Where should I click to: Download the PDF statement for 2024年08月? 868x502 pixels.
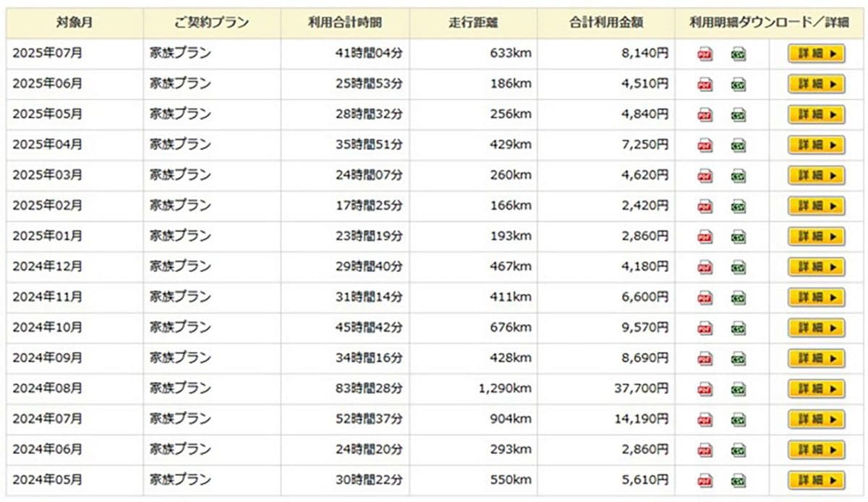coord(705,389)
